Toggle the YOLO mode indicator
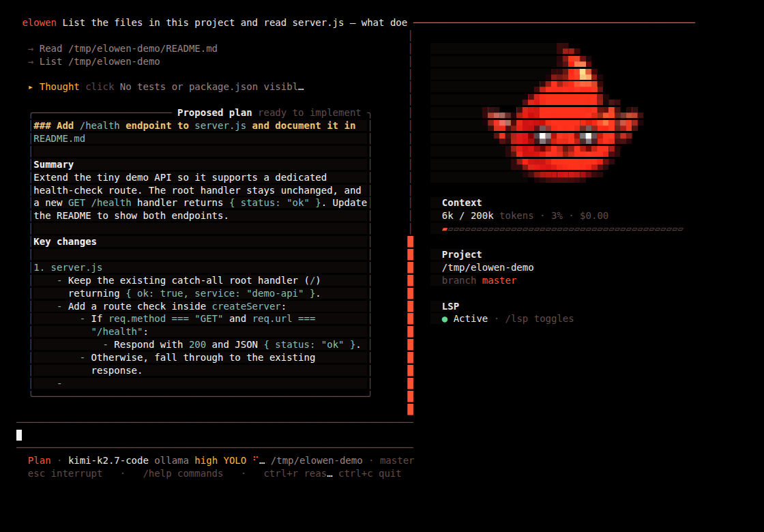The height and width of the screenshot is (532, 764). click(235, 460)
